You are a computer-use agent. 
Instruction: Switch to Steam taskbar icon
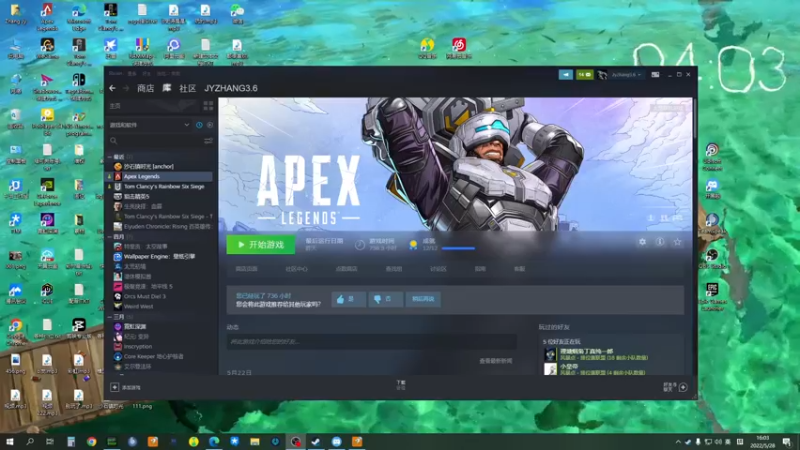click(x=316, y=441)
